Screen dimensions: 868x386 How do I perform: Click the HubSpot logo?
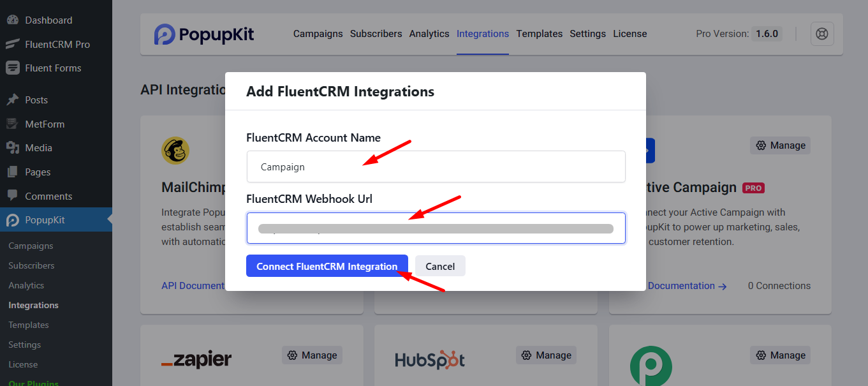click(429, 360)
